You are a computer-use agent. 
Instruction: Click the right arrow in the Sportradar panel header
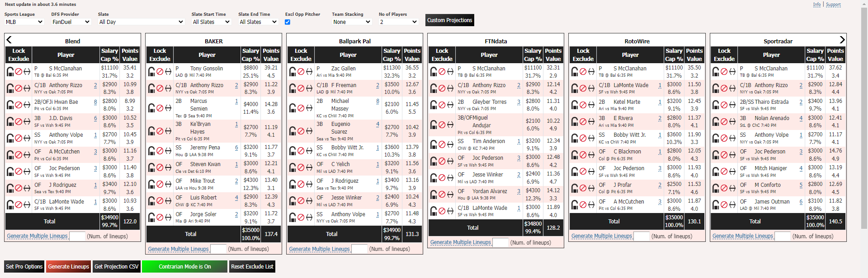point(842,40)
